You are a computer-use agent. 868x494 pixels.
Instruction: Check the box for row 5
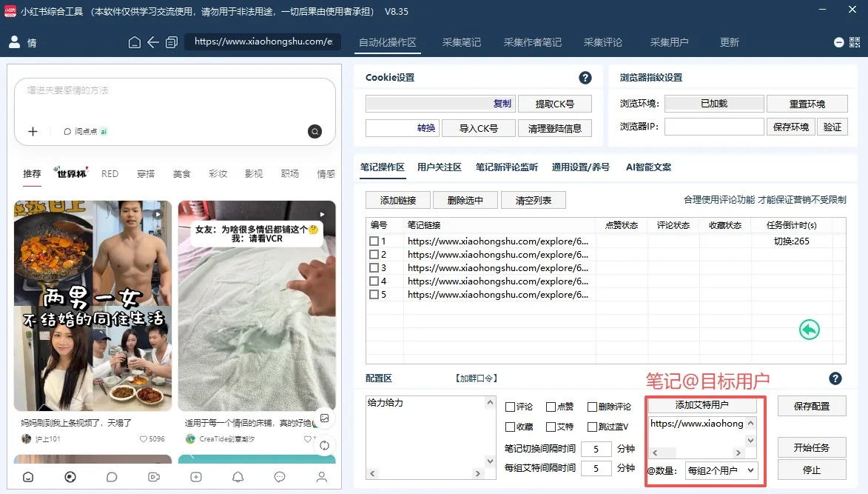coord(374,295)
